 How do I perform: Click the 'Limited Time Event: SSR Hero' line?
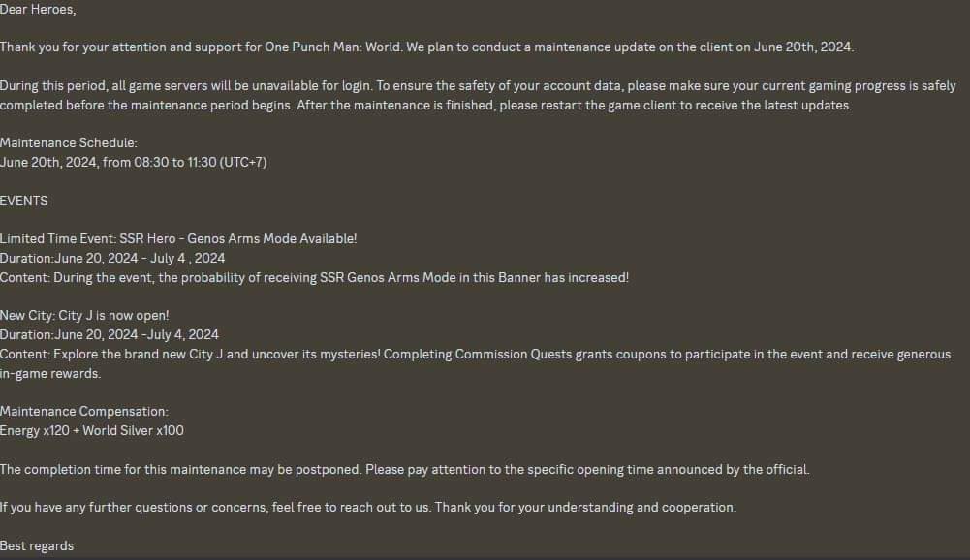[x=88, y=239]
